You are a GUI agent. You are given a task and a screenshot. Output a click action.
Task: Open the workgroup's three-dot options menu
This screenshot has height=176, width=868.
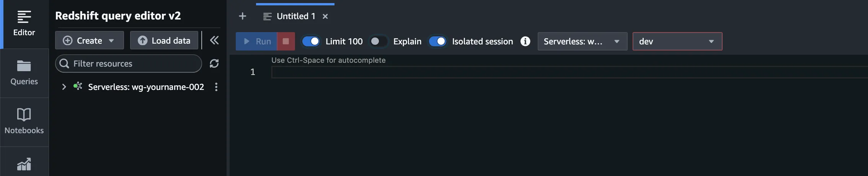(x=216, y=87)
